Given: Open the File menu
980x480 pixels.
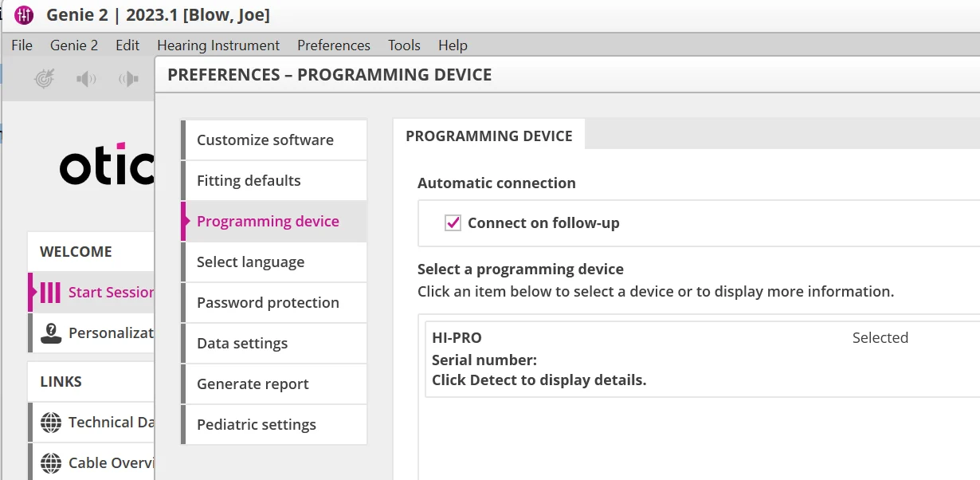Looking at the screenshot, I should point(22,45).
